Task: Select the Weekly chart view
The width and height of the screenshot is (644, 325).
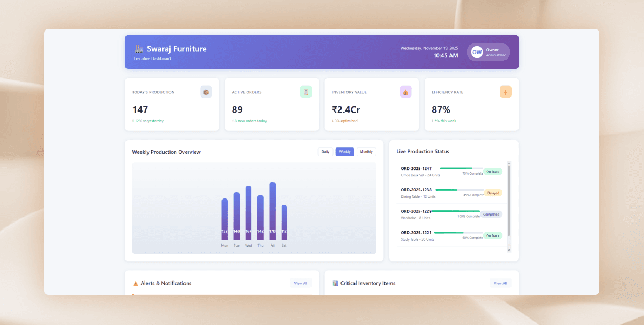Action: [x=345, y=152]
